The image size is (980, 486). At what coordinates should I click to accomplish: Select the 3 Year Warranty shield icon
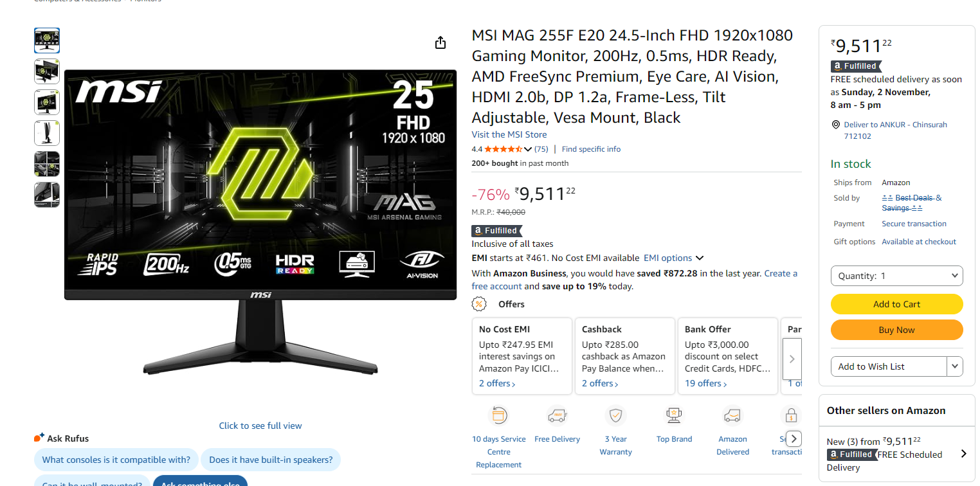coord(616,415)
